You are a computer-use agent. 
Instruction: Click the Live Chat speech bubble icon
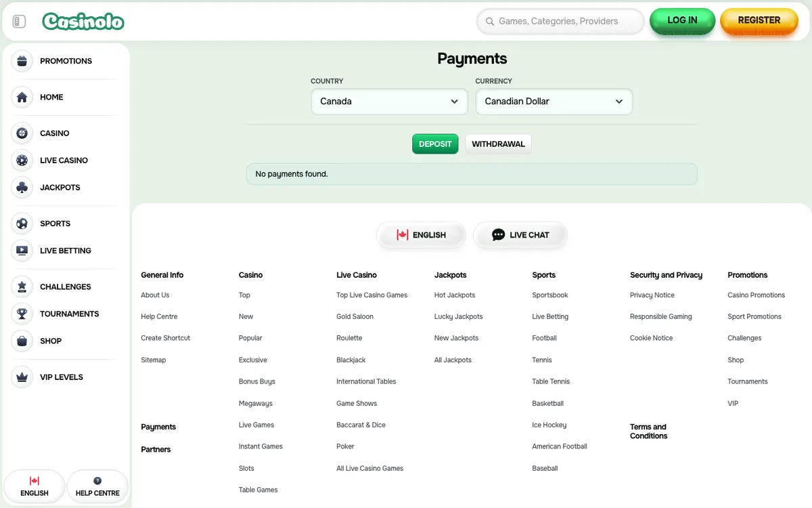pyautogui.click(x=499, y=235)
